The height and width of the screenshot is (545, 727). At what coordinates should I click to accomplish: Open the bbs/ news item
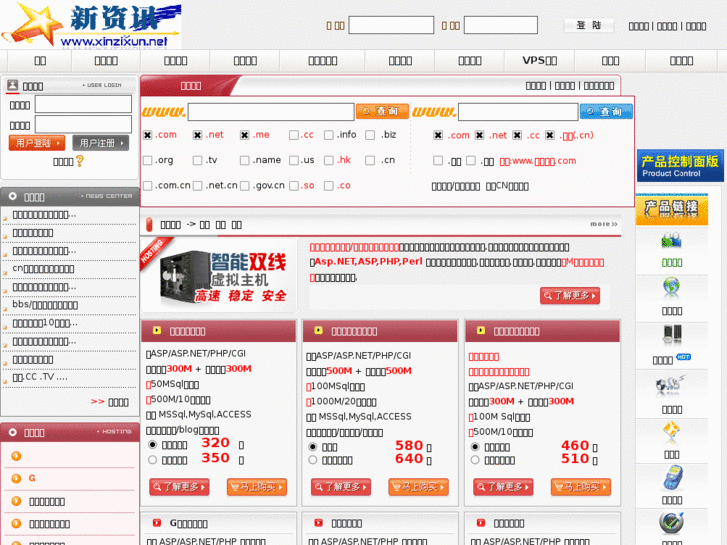[x=45, y=305]
